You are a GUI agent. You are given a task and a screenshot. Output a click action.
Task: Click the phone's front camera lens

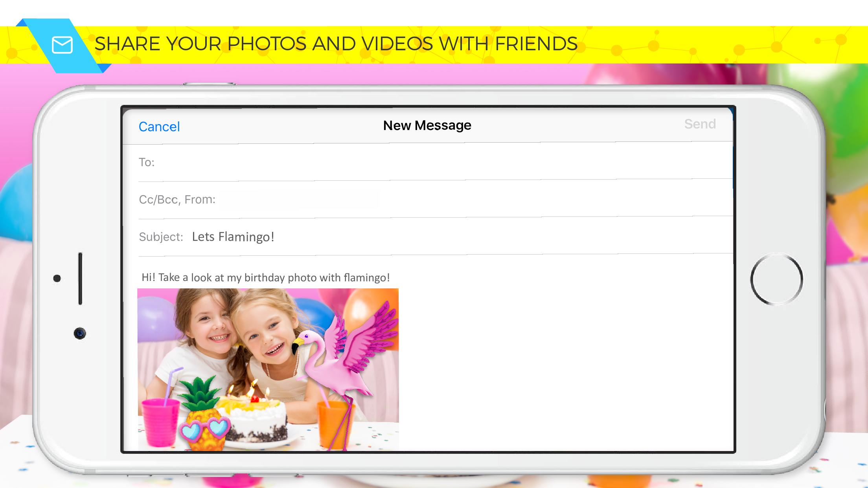pos(80,334)
